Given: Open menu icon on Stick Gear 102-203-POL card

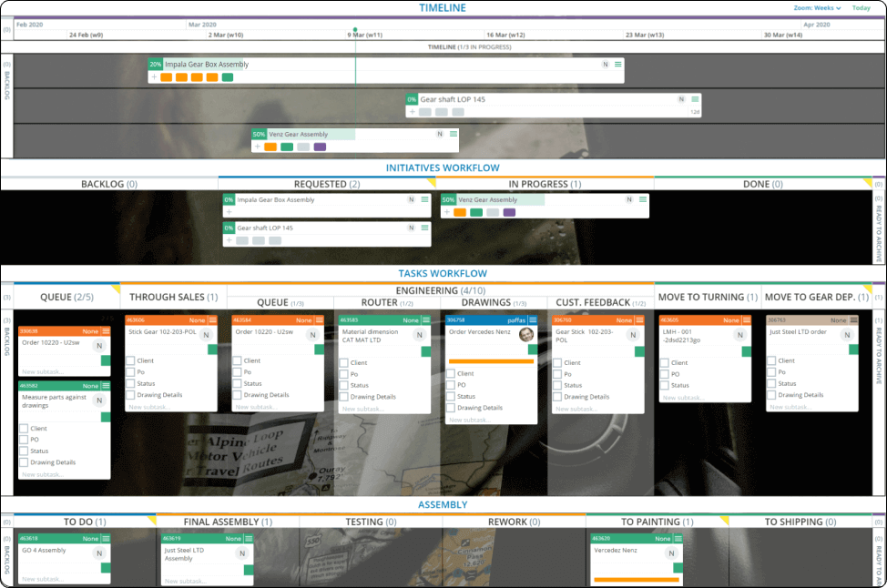Looking at the screenshot, I should click(x=212, y=320).
